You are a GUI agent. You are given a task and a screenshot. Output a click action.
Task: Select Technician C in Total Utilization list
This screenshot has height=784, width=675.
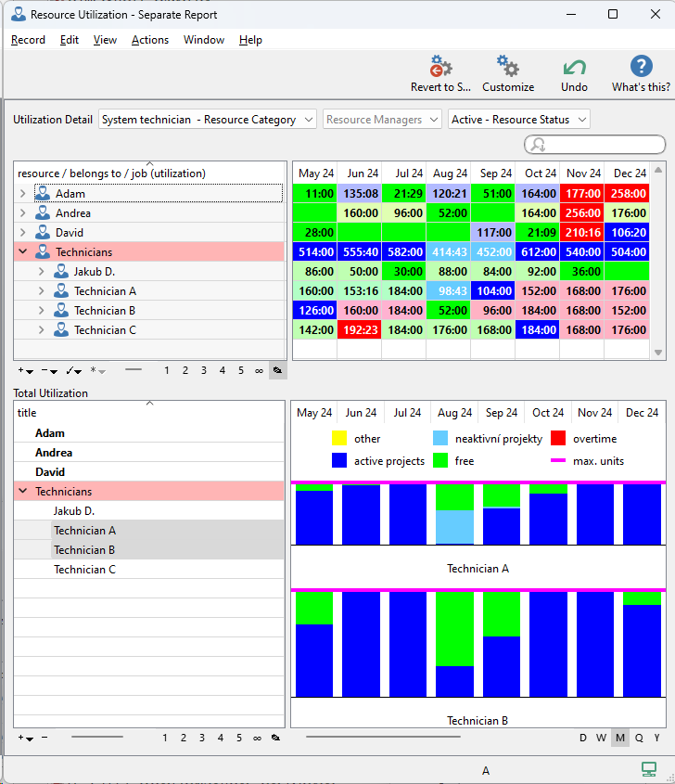[84, 570]
